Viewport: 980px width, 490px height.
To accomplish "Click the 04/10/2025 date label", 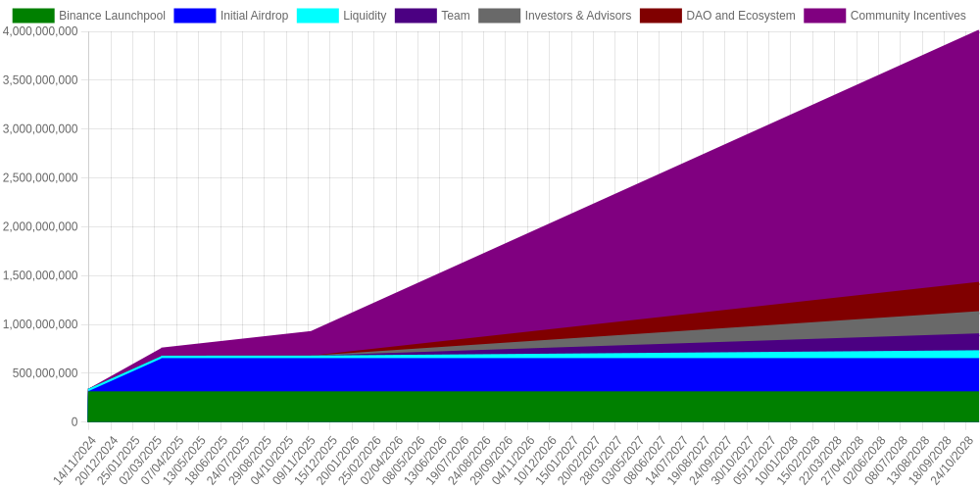I will click(x=271, y=460).
